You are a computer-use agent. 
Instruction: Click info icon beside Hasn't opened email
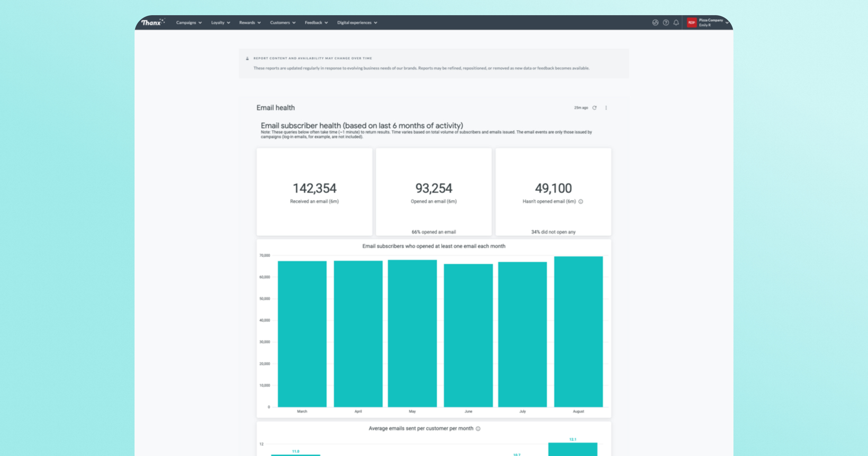click(x=581, y=201)
